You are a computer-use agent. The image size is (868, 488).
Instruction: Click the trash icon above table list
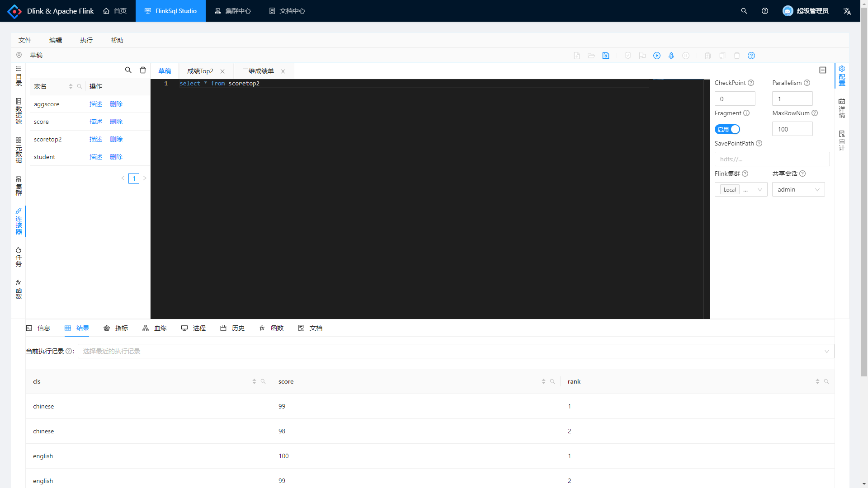point(143,70)
